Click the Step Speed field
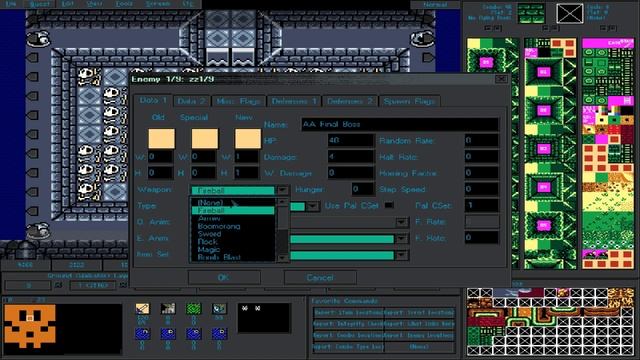The height and width of the screenshot is (360, 640). pyautogui.click(x=482, y=189)
